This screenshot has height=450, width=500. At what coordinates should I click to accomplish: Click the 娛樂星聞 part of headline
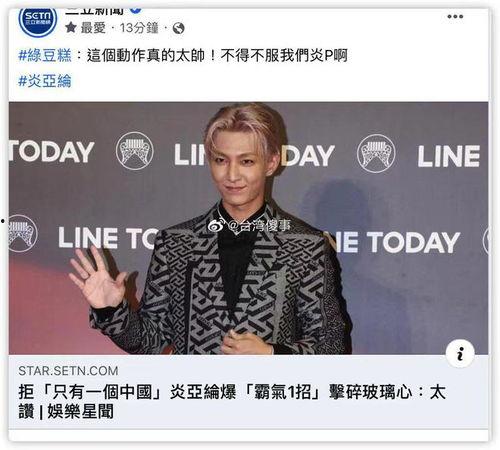(80, 411)
